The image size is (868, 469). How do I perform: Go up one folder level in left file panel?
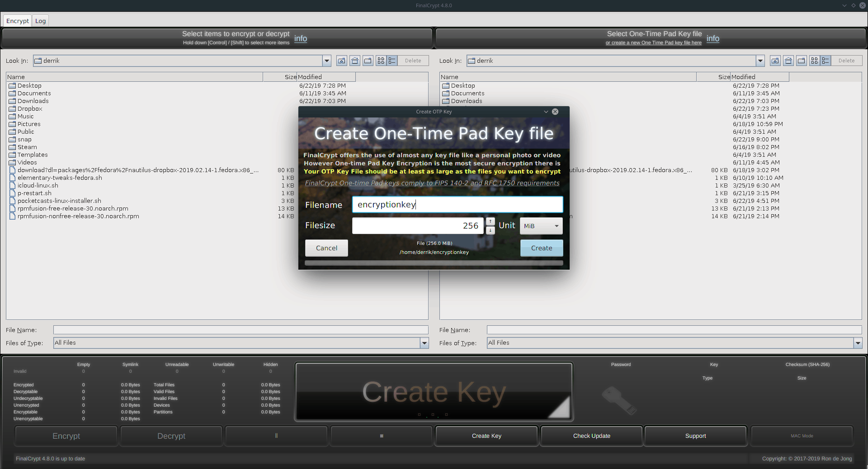tap(342, 61)
